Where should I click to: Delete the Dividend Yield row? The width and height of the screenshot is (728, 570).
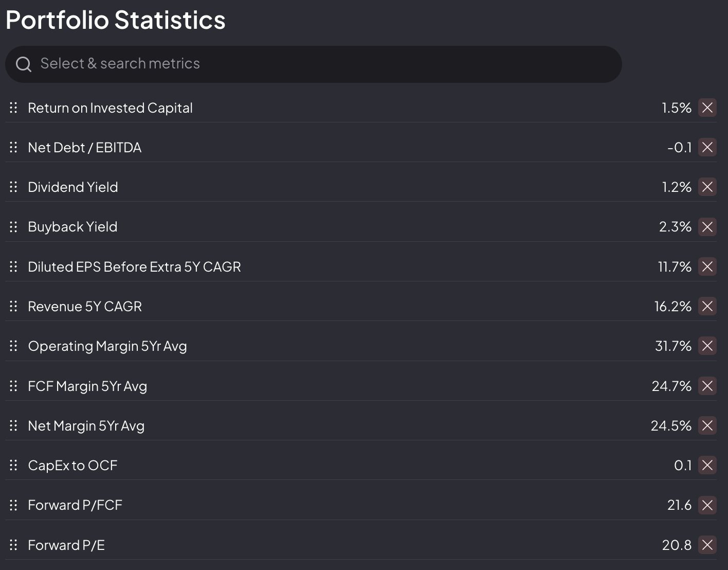[x=707, y=187]
